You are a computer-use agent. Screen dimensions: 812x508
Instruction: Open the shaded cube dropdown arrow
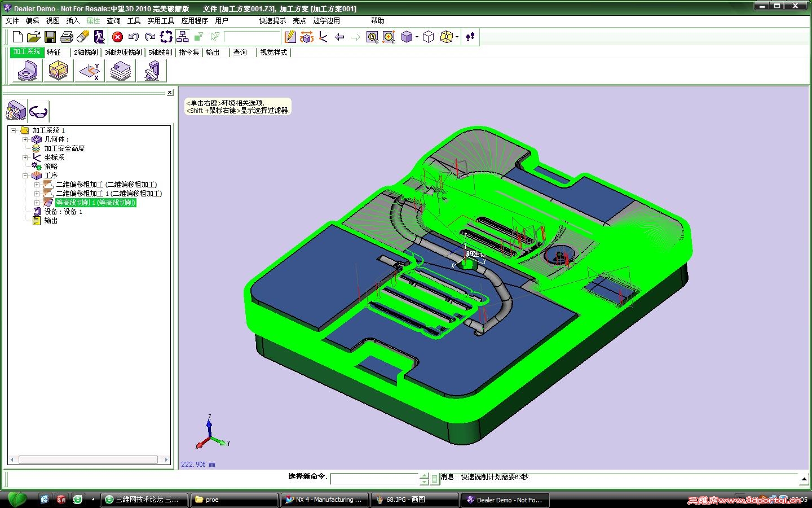pos(417,37)
